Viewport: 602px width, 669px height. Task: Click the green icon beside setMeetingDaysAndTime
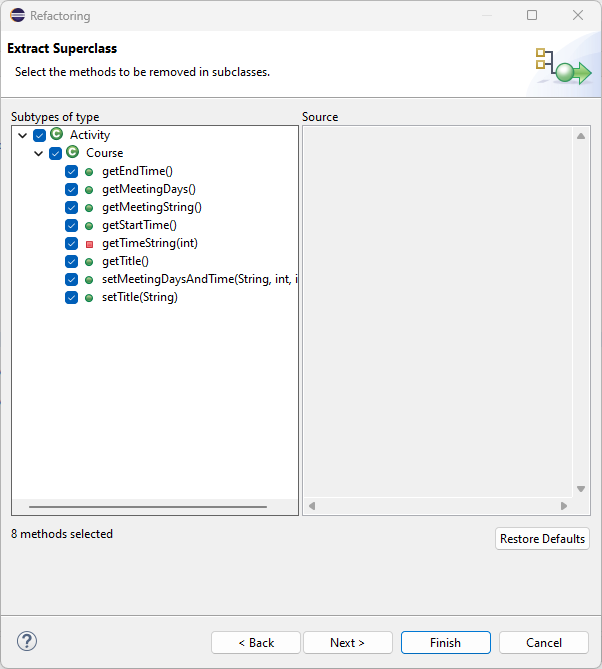(x=89, y=280)
